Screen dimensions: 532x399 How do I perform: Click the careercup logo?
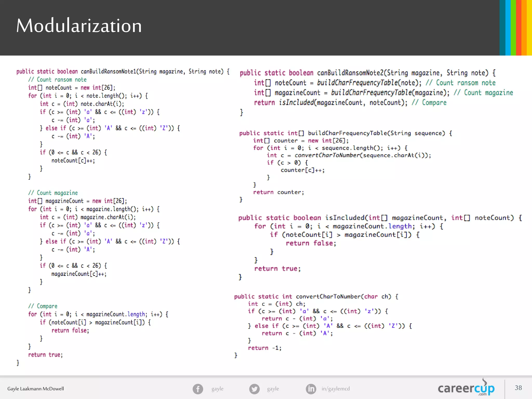466,388
